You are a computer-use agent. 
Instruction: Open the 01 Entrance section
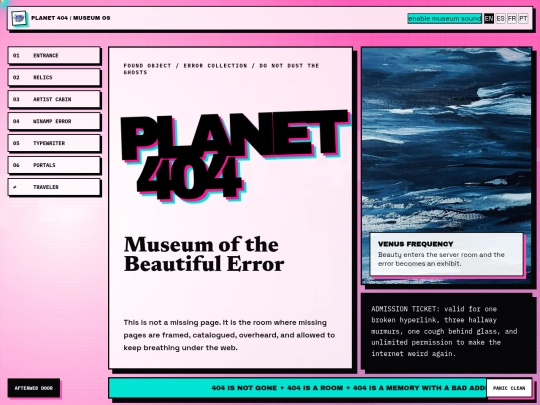pyautogui.click(x=54, y=55)
